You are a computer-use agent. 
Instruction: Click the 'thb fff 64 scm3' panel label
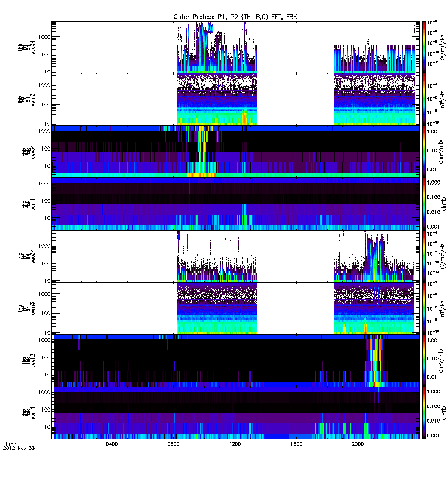click(x=26, y=99)
